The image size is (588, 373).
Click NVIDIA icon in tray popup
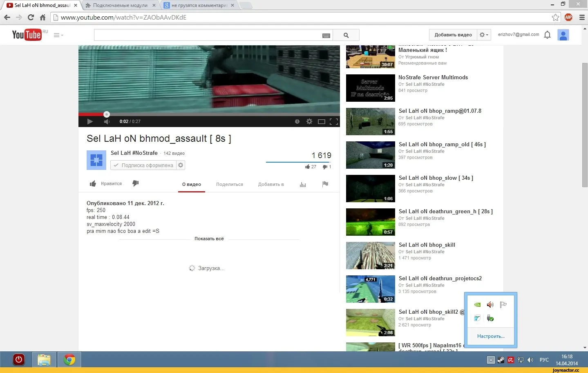pyautogui.click(x=477, y=305)
